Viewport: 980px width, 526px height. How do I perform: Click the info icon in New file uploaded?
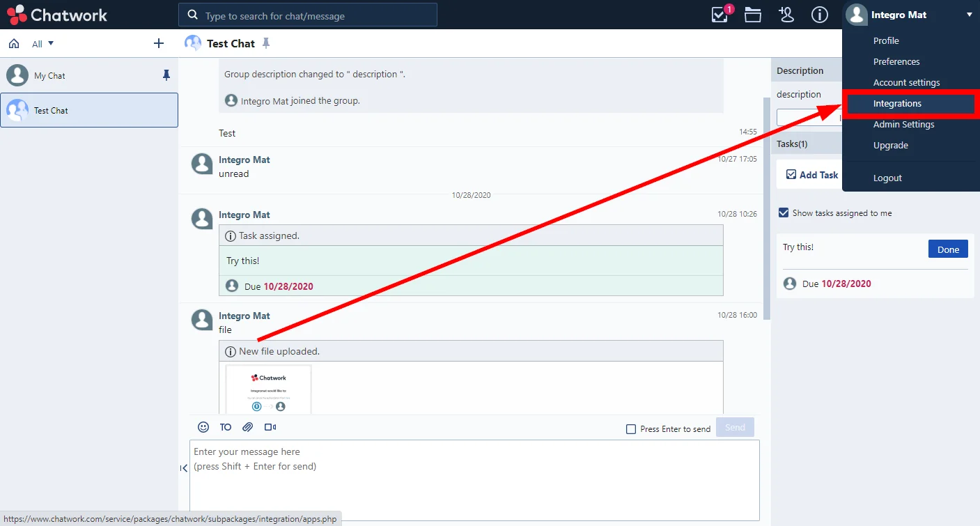[231, 352]
